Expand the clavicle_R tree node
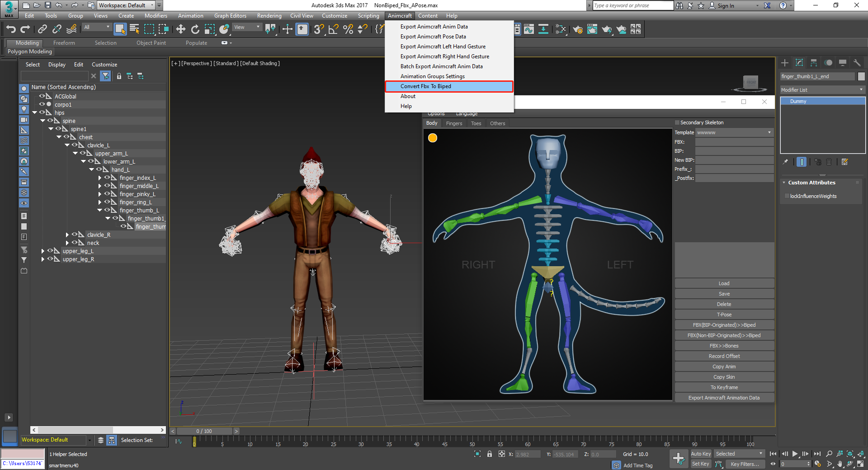 (x=67, y=235)
